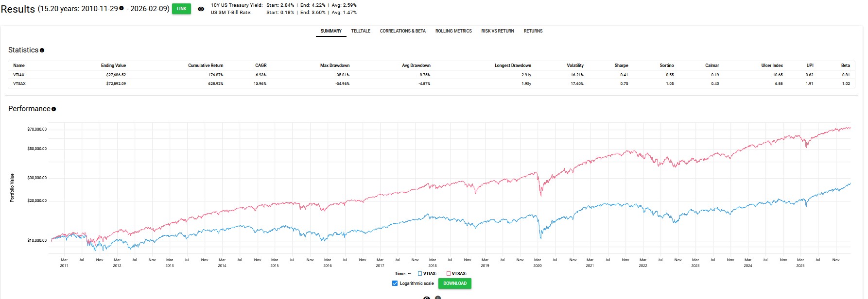The image size is (868, 299).
Task: Click the Mar 2020 x-axis label
Action: tap(538, 263)
